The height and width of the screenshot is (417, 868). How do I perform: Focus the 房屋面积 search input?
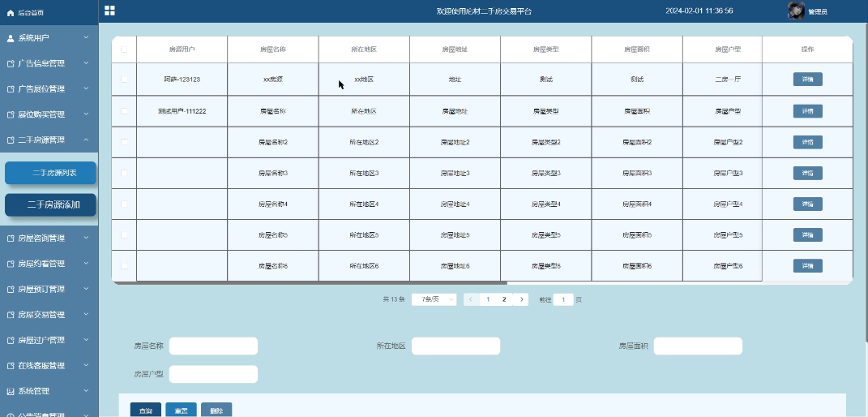698,346
